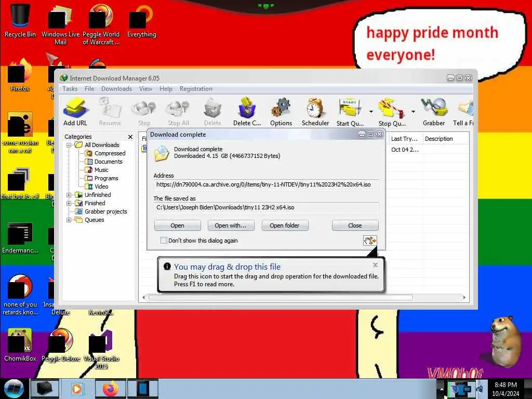Click Stop Queue toolbar icon

[392, 112]
